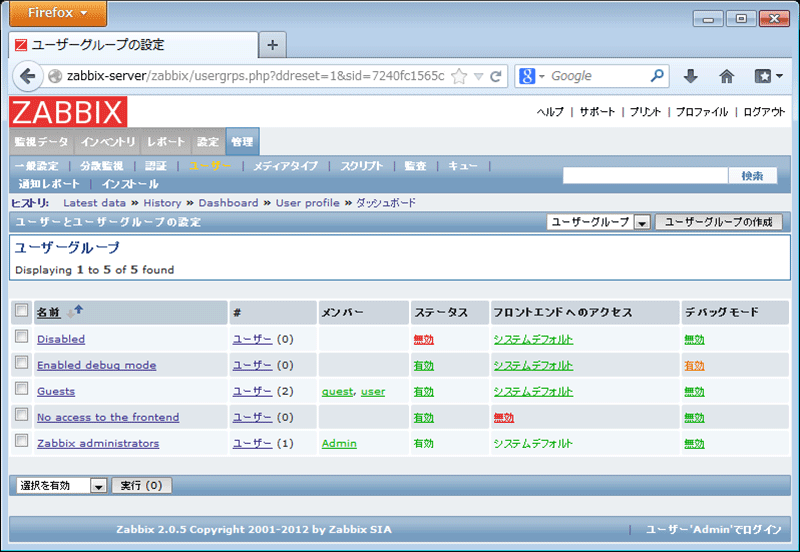Sort the table by 名前 column header
Image resolution: width=800 pixels, height=552 pixels.
(x=48, y=312)
